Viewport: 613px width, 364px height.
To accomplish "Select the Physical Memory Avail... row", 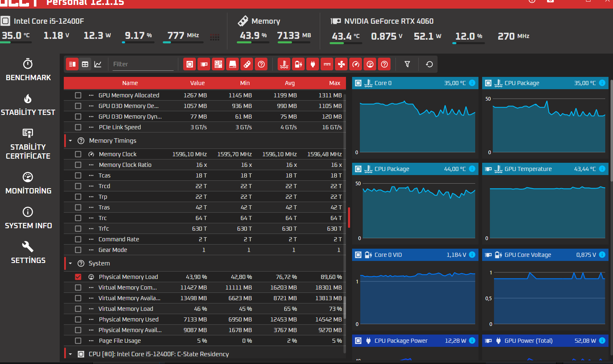I will pyautogui.click(x=204, y=330).
